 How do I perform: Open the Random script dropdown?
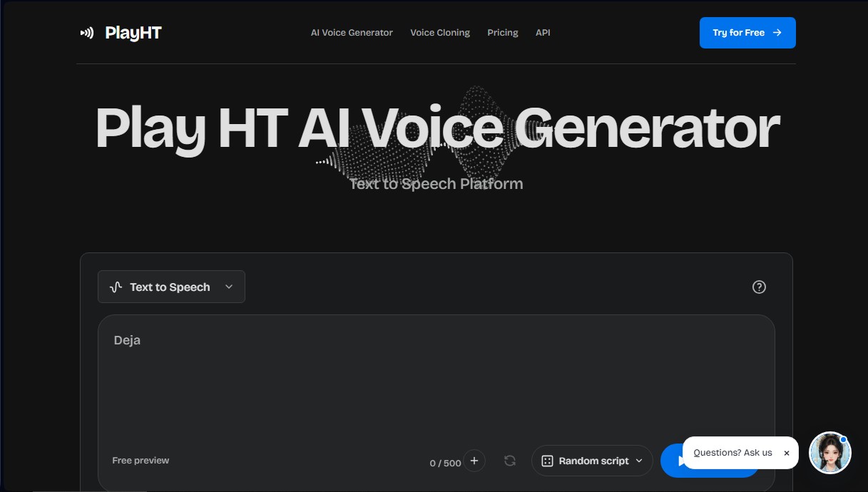592,461
